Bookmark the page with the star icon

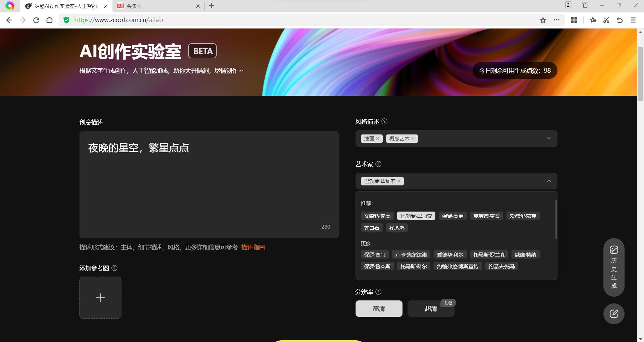click(542, 20)
